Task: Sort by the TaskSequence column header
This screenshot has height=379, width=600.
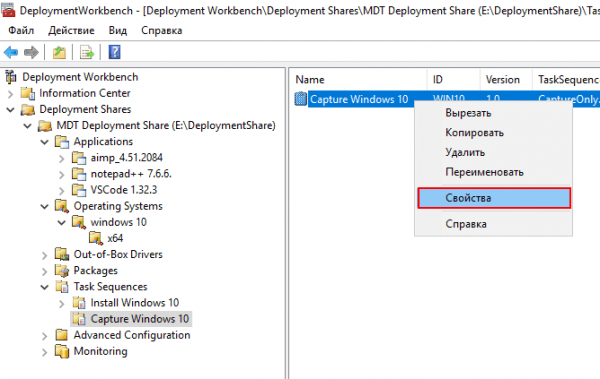Action: tap(566, 80)
